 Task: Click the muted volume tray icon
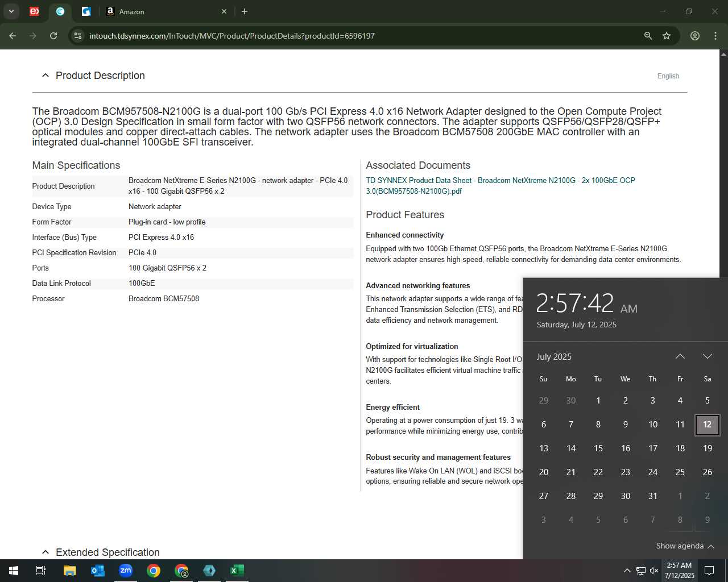(654, 571)
